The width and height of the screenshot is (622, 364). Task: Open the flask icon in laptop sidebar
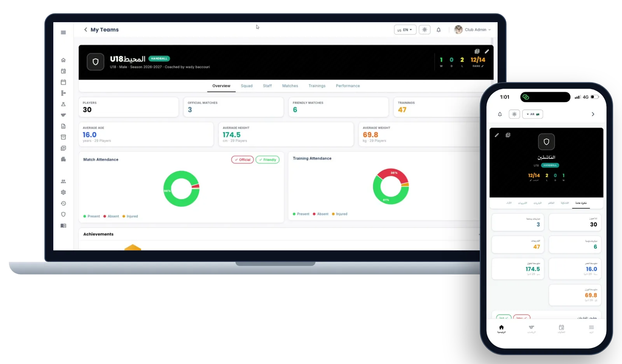(x=63, y=104)
